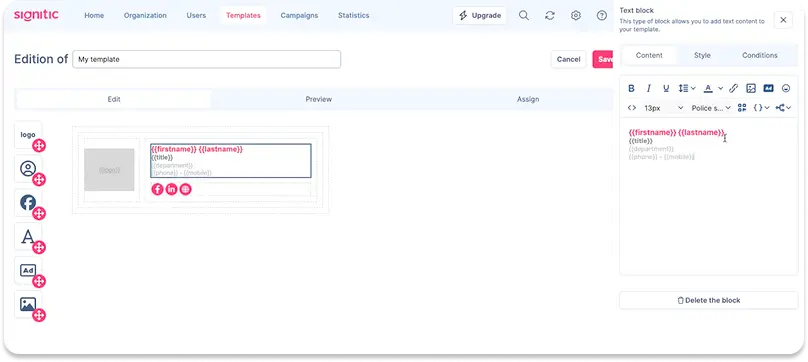Select the logo block in the sidebar
808x362 pixels.
pos(28,135)
